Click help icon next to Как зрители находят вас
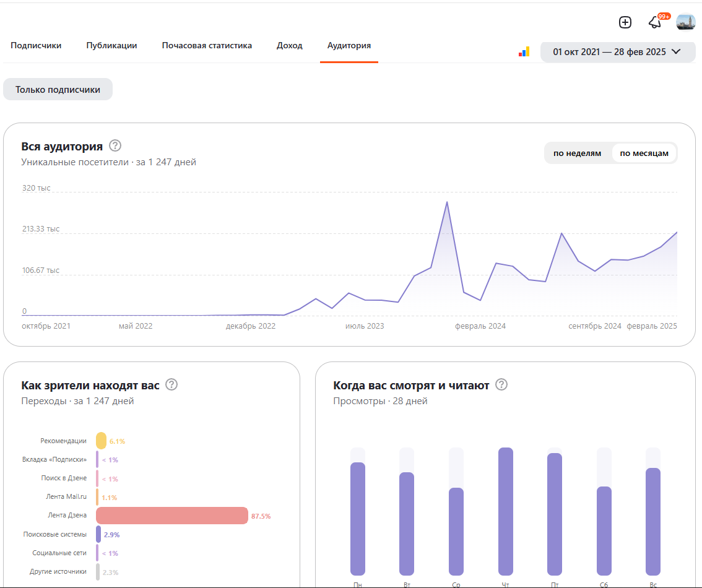 click(172, 385)
